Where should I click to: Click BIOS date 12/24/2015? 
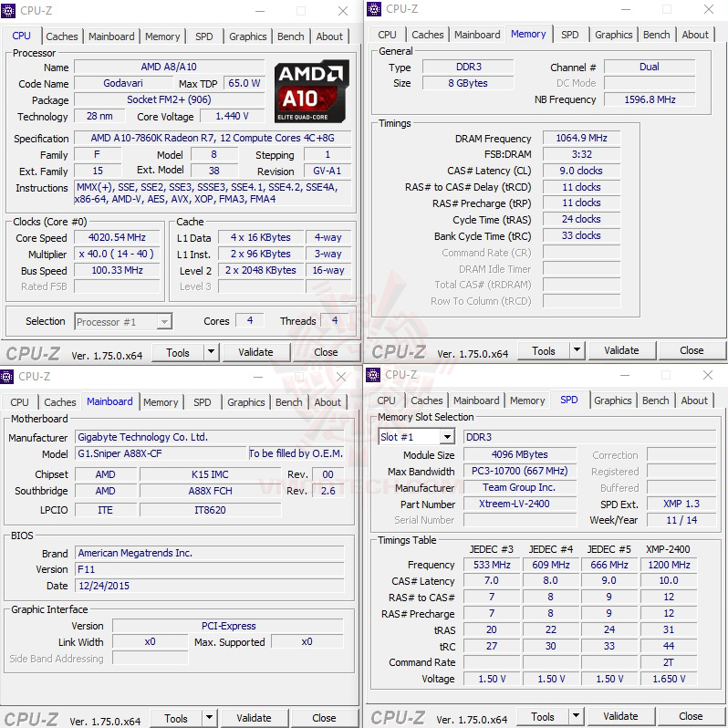coord(210,586)
